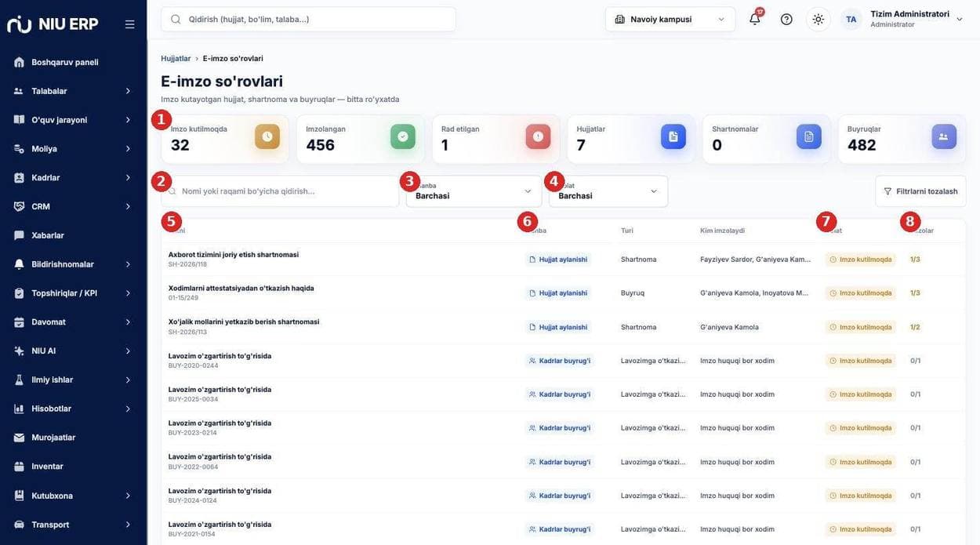Open the Navoiy kampusi campus dropdown

point(670,19)
